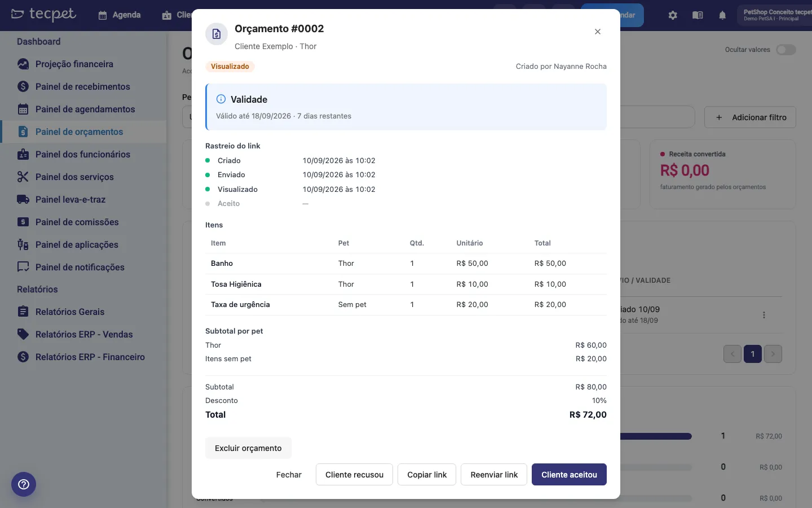The height and width of the screenshot is (508, 812).
Task: Click the Projeção financeira chart icon
Action: [23, 64]
